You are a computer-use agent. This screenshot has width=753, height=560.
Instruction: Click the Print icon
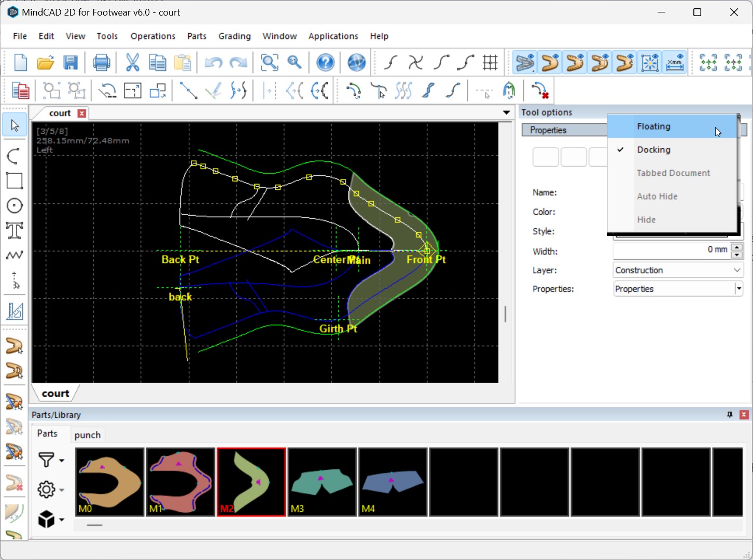[101, 62]
